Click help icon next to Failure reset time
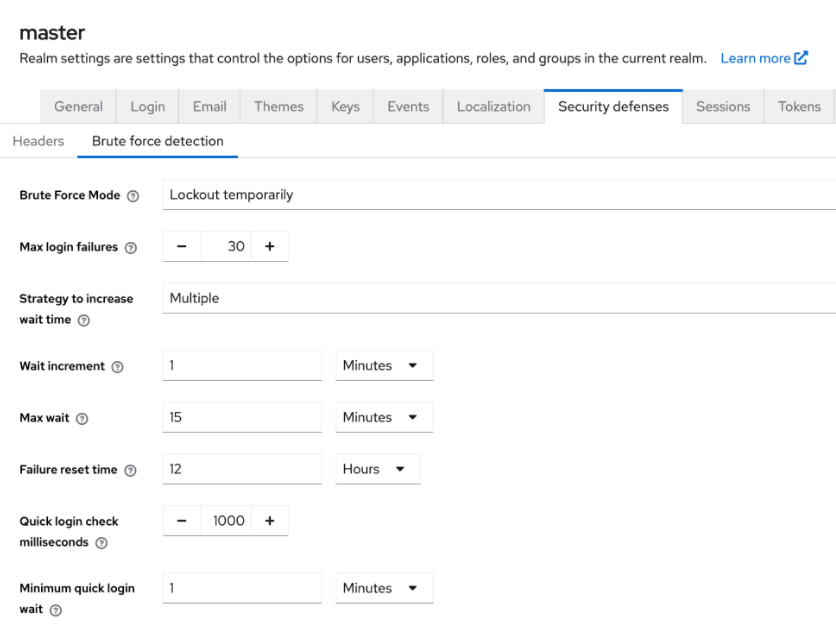The width and height of the screenshot is (836, 632). click(130, 471)
